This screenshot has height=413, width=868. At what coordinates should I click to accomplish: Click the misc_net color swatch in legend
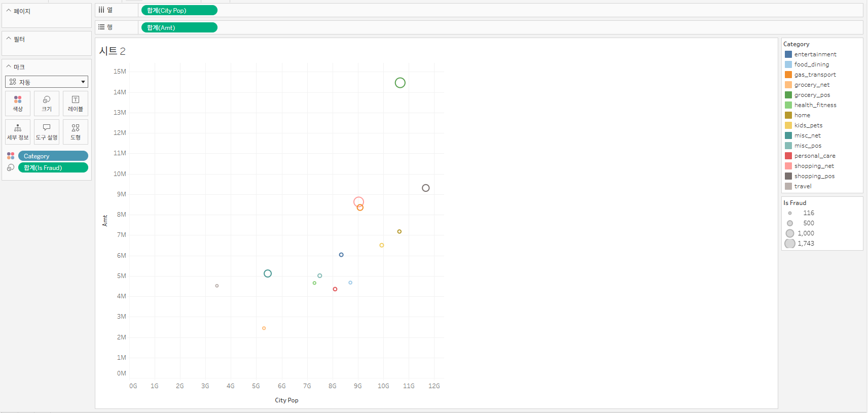(x=788, y=135)
